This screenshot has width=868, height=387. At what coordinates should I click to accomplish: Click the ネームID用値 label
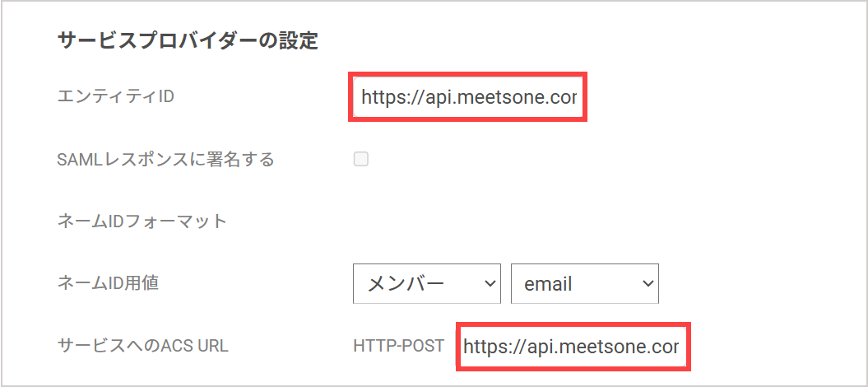109,283
